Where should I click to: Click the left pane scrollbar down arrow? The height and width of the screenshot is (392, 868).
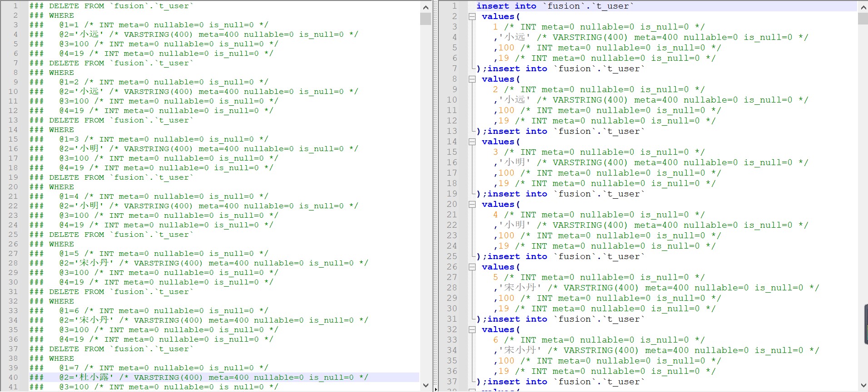coord(426,385)
